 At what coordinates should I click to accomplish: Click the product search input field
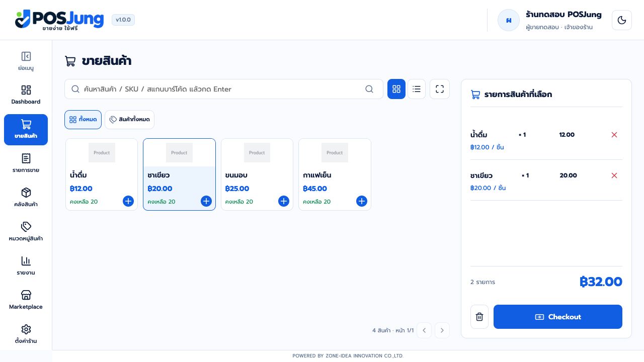point(224,89)
